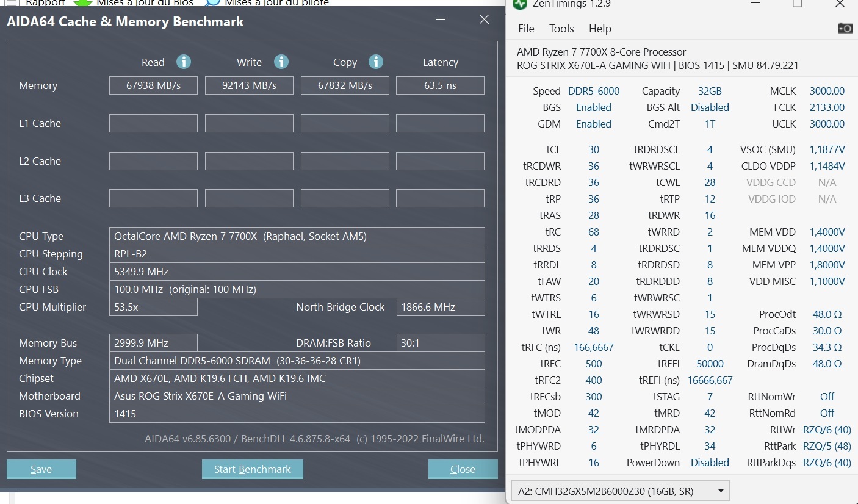This screenshot has width=858, height=504.
Task: Click the CPU Stepping value RPL-B2
Action: click(x=297, y=254)
